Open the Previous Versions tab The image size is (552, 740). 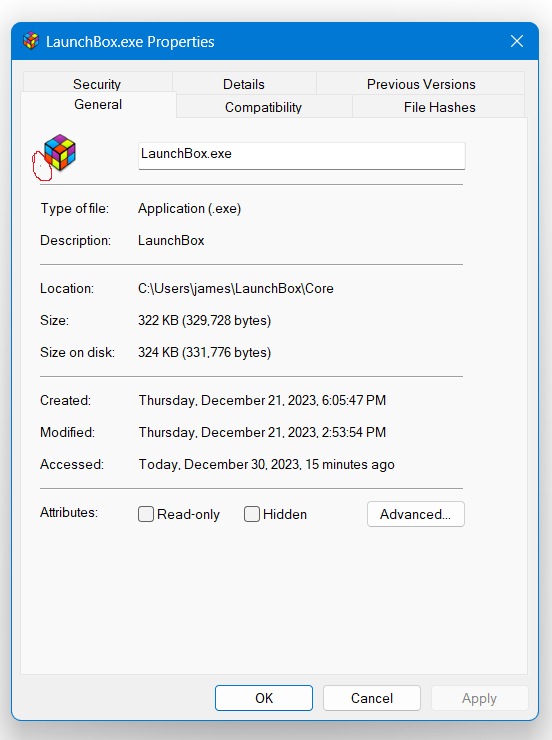click(421, 84)
